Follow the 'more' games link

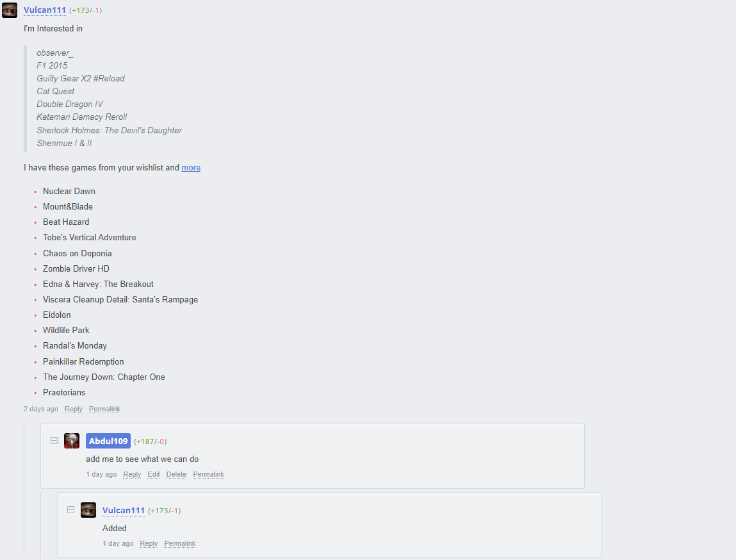pos(191,168)
